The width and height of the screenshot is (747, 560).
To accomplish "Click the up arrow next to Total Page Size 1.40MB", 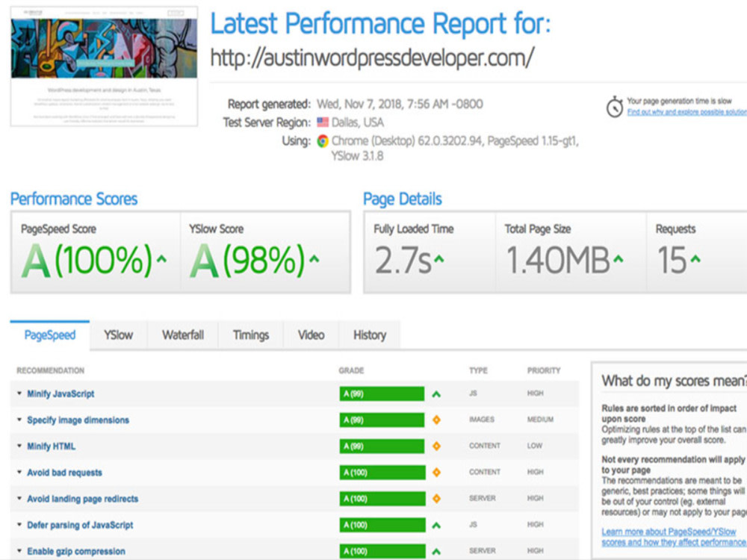I will coord(619,259).
